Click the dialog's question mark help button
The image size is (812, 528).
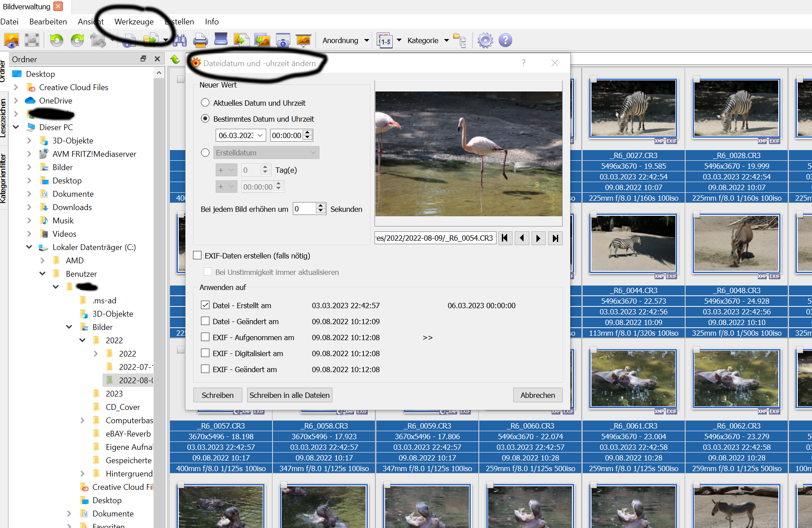pyautogui.click(x=524, y=63)
